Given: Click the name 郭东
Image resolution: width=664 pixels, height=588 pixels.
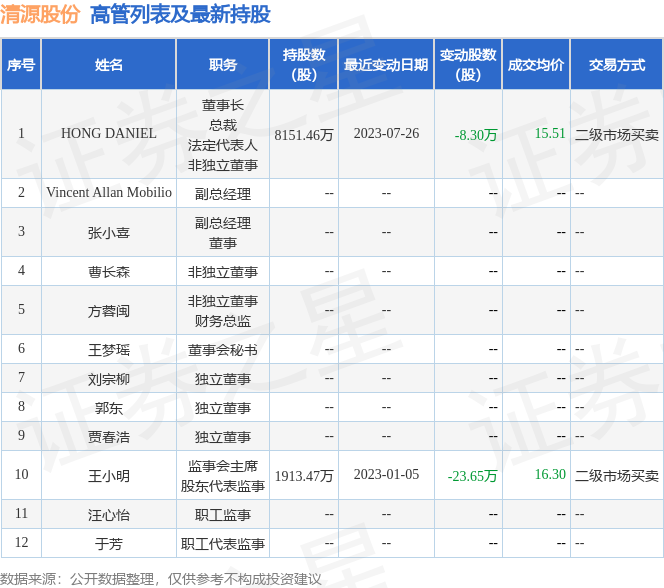Looking at the screenshot, I should click(109, 408).
